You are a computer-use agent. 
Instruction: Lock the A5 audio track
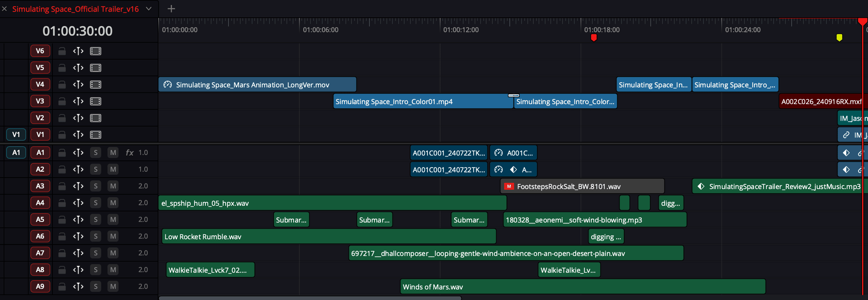pyautogui.click(x=62, y=219)
